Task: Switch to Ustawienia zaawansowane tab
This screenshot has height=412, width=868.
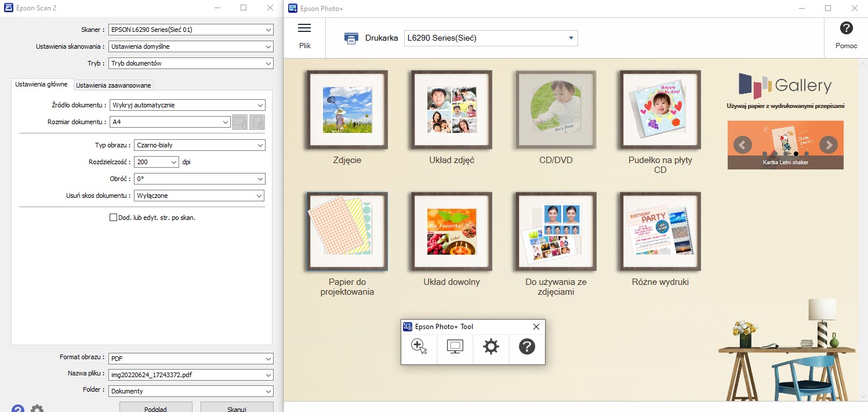Action: tap(114, 85)
